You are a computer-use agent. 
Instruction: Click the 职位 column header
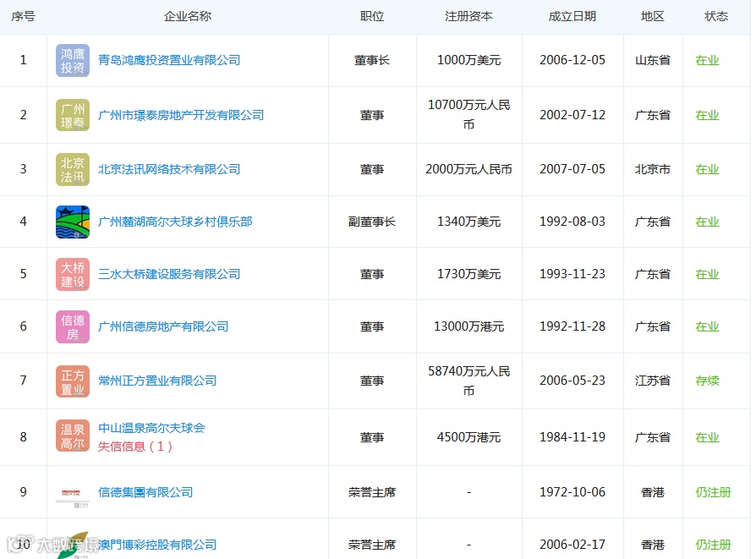coord(372,16)
